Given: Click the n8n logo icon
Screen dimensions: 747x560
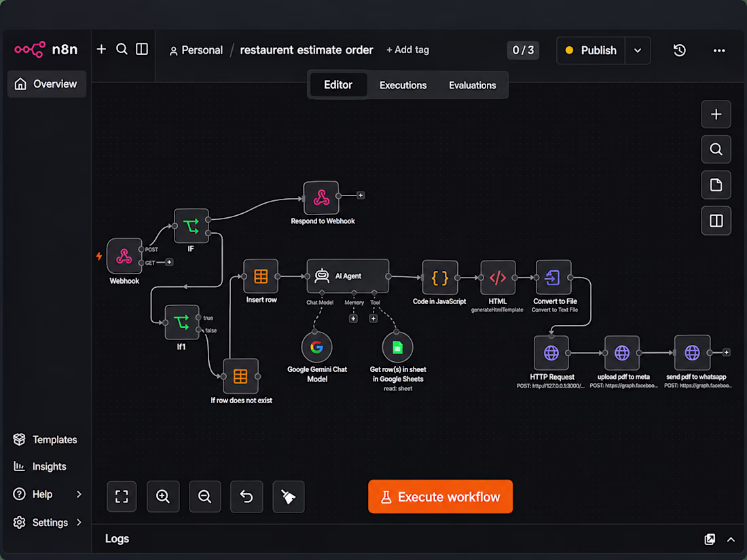Looking at the screenshot, I should [29, 49].
